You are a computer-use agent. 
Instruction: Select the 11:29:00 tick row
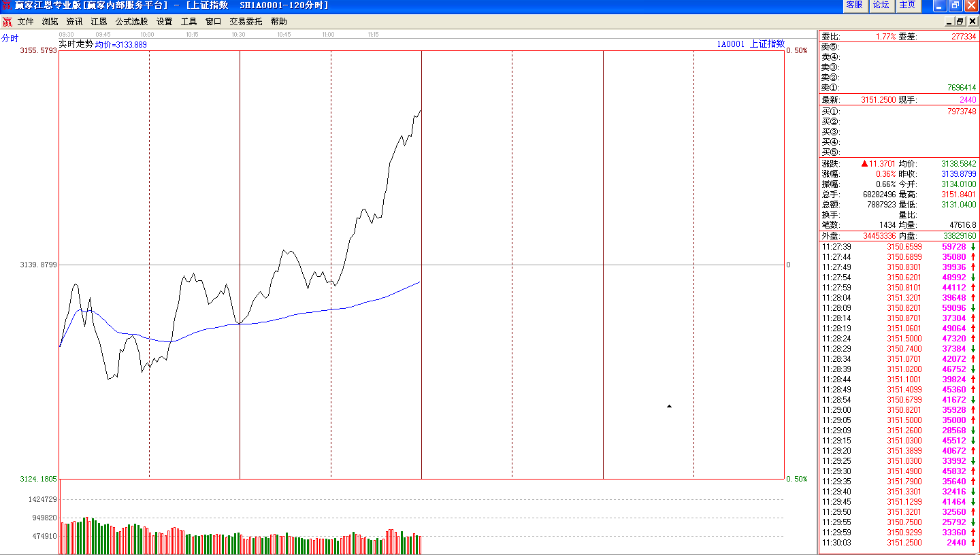tap(899, 410)
